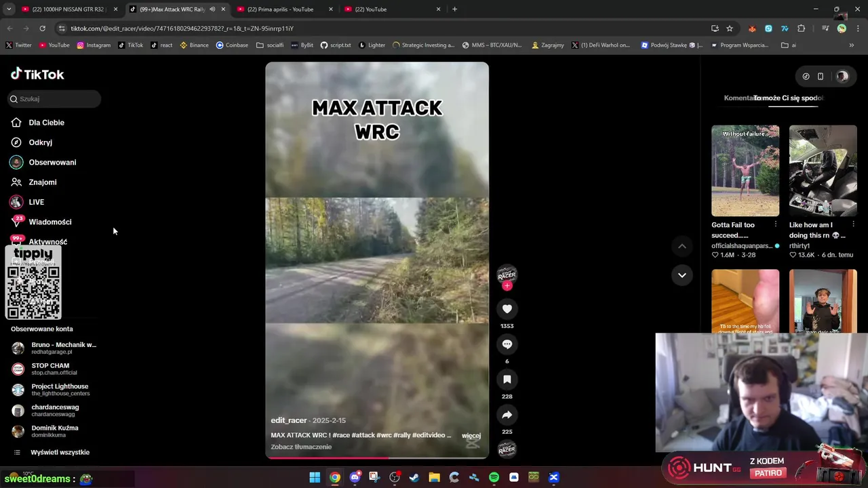Open Spotify from the taskbar
The height and width of the screenshot is (488, 868).
click(494, 478)
